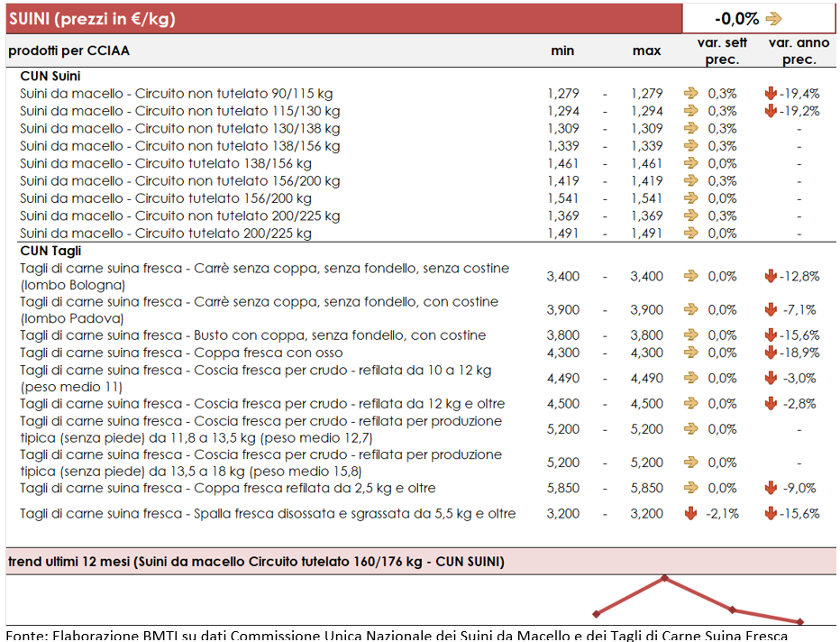Click red weekly arrow for Spalla fresca disossata row
Screen dimensions: 840x642
coord(691,513)
